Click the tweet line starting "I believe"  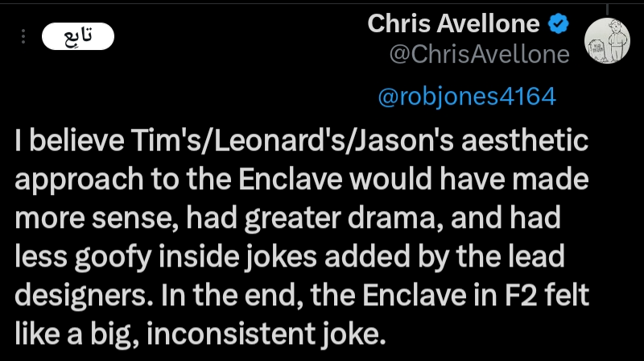pyautogui.click(x=302, y=140)
